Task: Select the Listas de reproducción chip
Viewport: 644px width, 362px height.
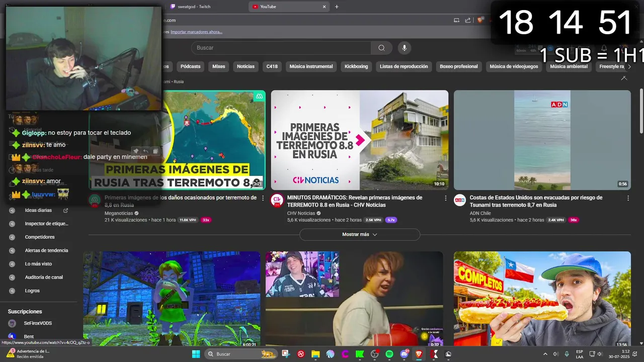Action: [x=404, y=66]
